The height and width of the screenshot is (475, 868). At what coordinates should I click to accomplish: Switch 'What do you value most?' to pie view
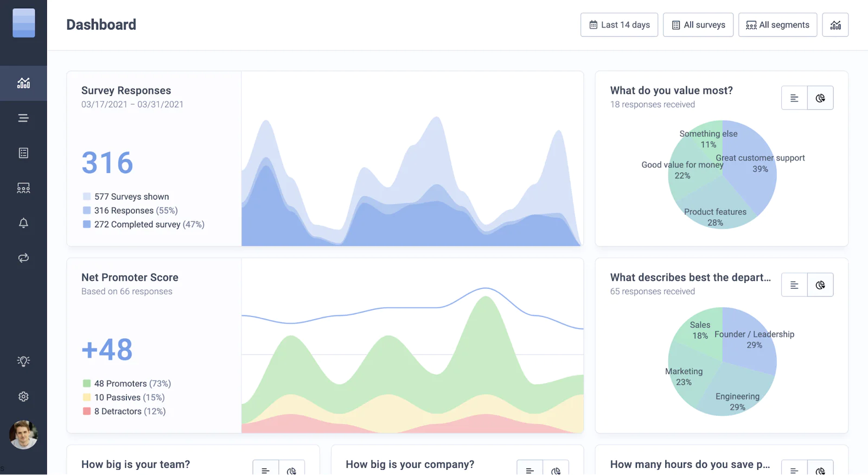click(820, 98)
